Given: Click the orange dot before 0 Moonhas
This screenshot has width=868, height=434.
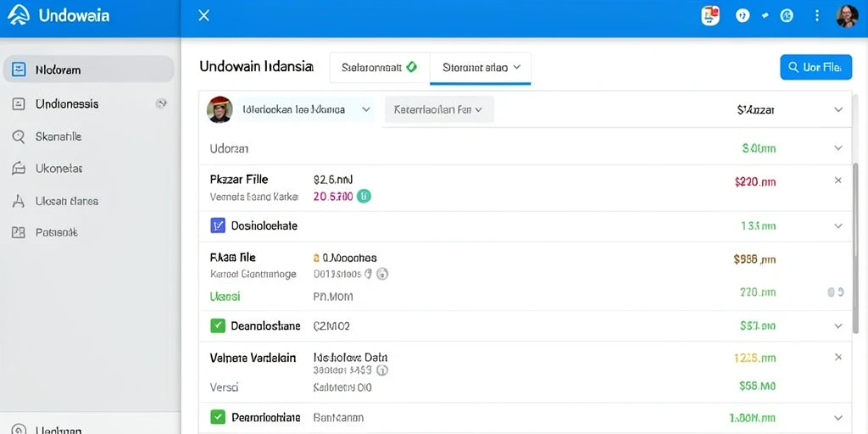Looking at the screenshot, I should point(317,258).
